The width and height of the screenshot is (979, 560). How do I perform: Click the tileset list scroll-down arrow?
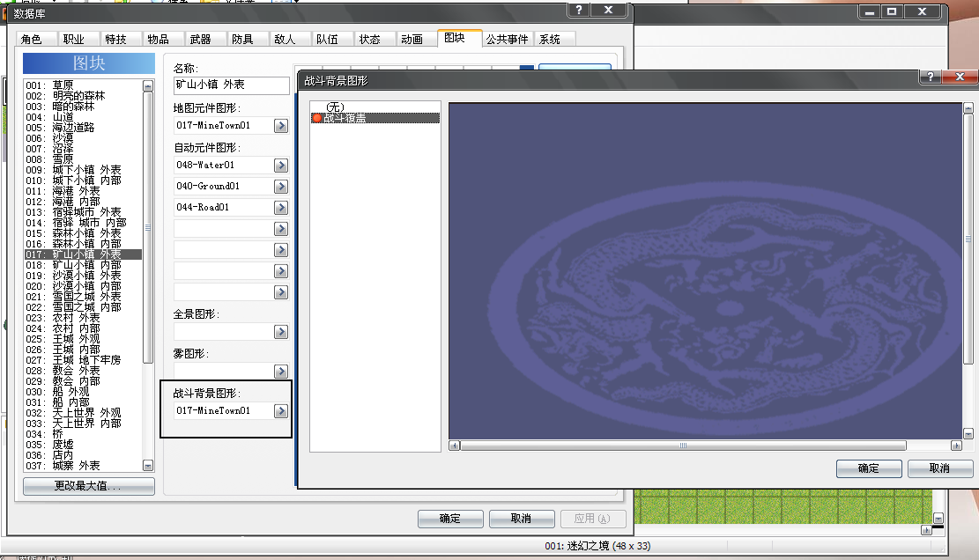point(148,466)
